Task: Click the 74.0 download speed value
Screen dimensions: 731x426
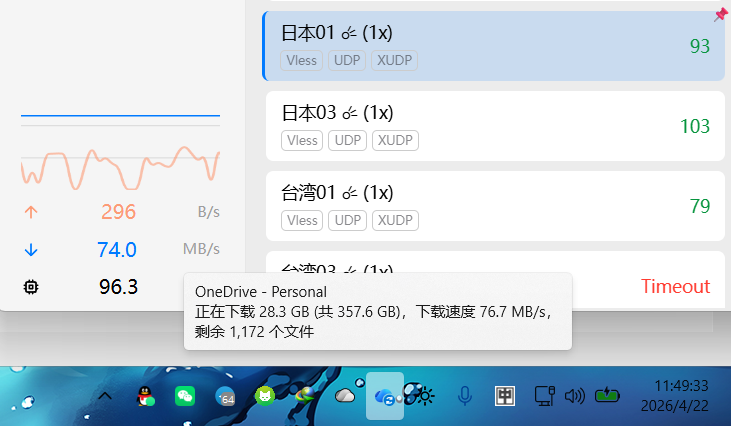Action: tap(117, 250)
